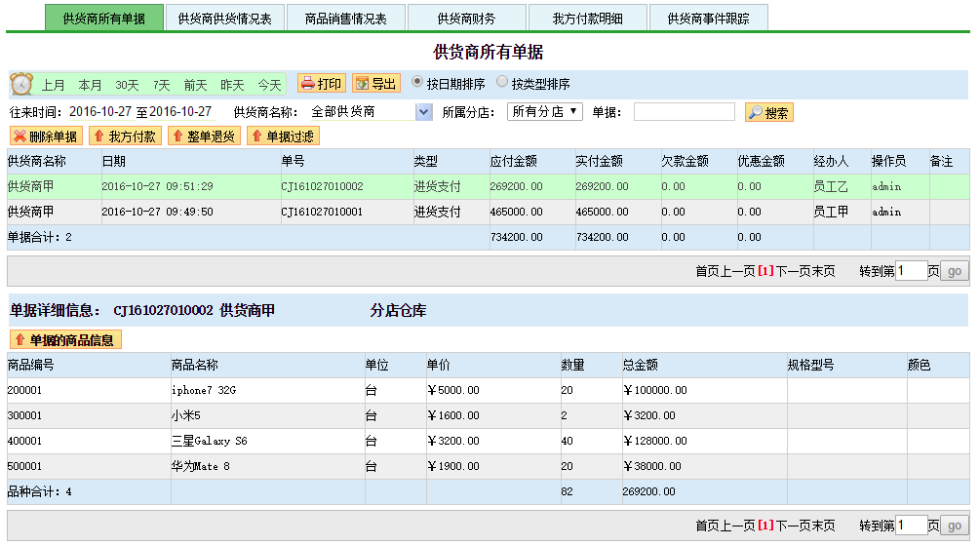Open the 所属分店 dropdown

(545, 111)
